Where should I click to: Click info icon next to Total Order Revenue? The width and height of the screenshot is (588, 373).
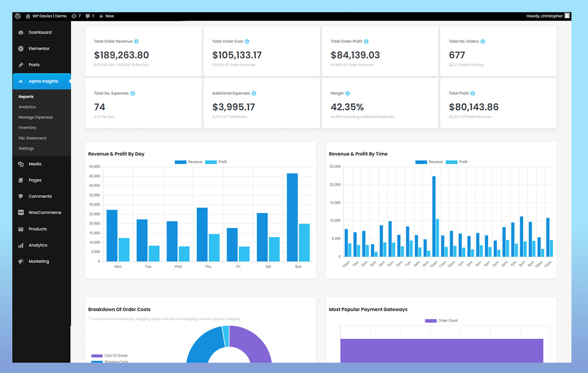(136, 41)
